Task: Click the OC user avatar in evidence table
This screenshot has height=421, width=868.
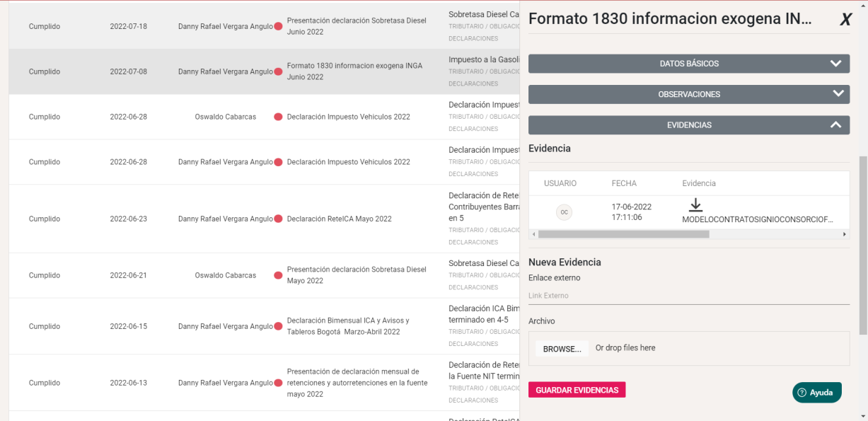Action: coord(564,212)
